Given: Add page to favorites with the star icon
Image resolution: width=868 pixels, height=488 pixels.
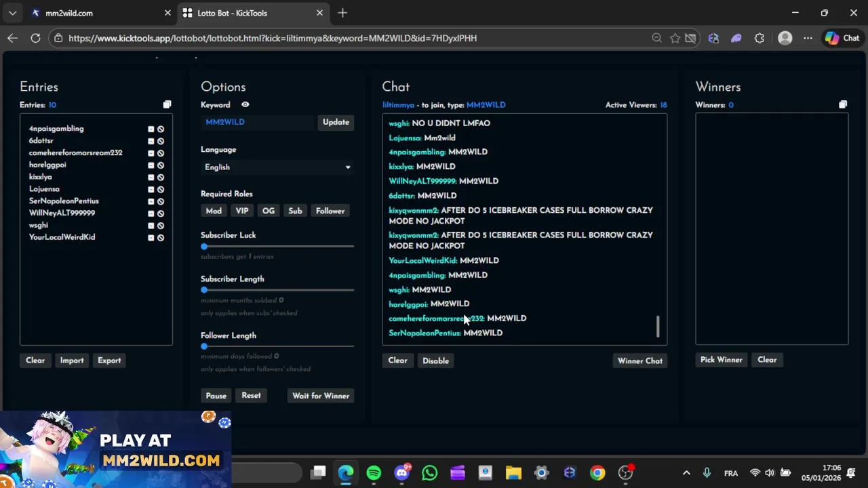Looking at the screenshot, I should click(x=675, y=38).
